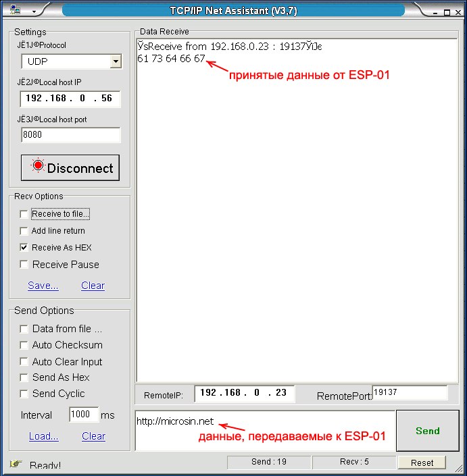Open the app system menu icon in title bar
Image resolution: width=467 pixels, height=476 pixels.
click(x=15, y=9)
